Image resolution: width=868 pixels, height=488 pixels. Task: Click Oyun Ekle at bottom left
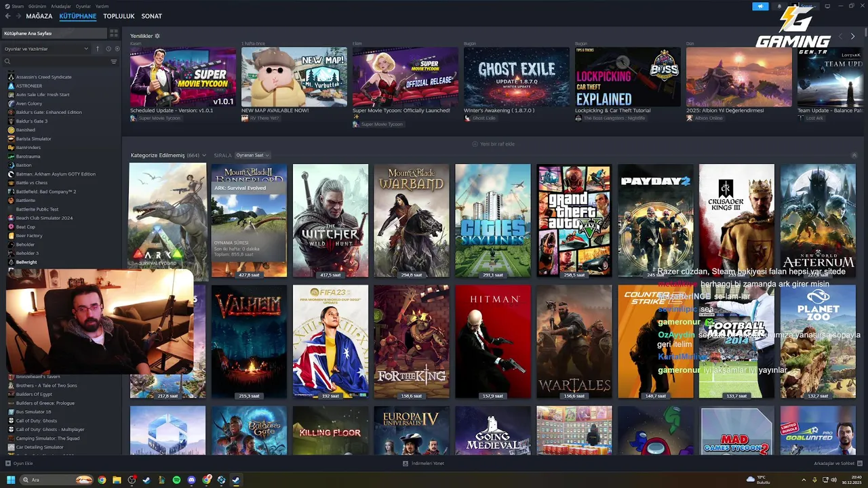coord(19,464)
